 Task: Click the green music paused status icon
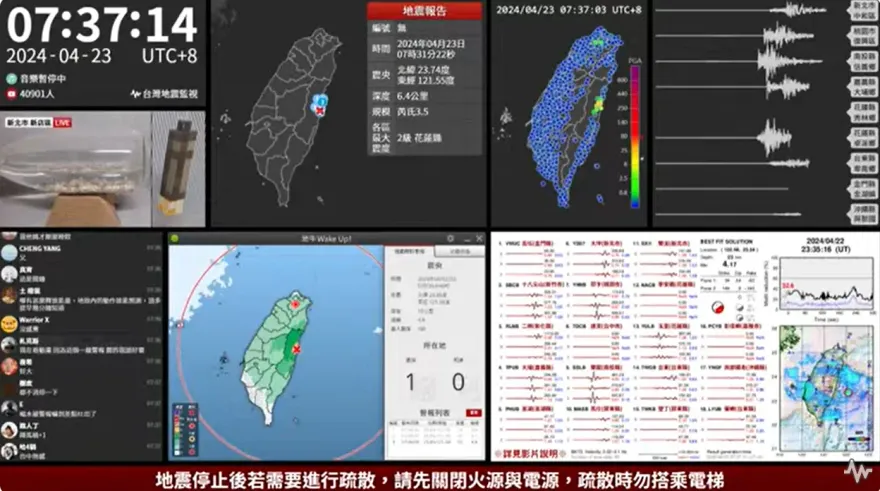click(12, 77)
